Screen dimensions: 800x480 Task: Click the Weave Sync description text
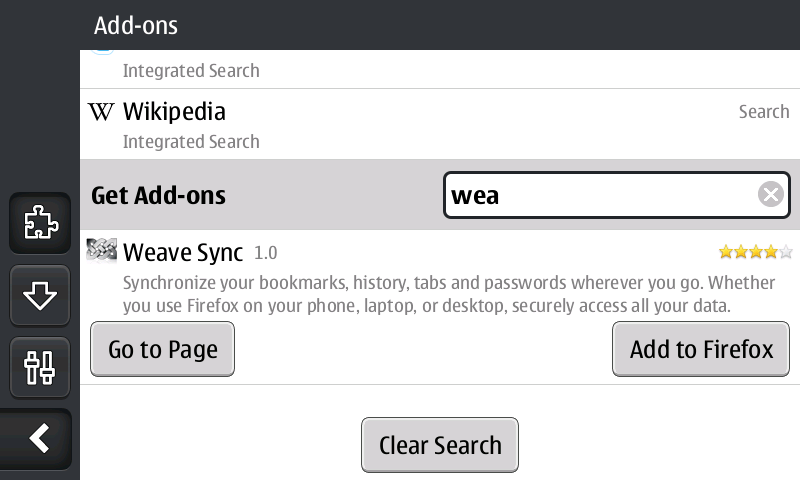(440, 293)
